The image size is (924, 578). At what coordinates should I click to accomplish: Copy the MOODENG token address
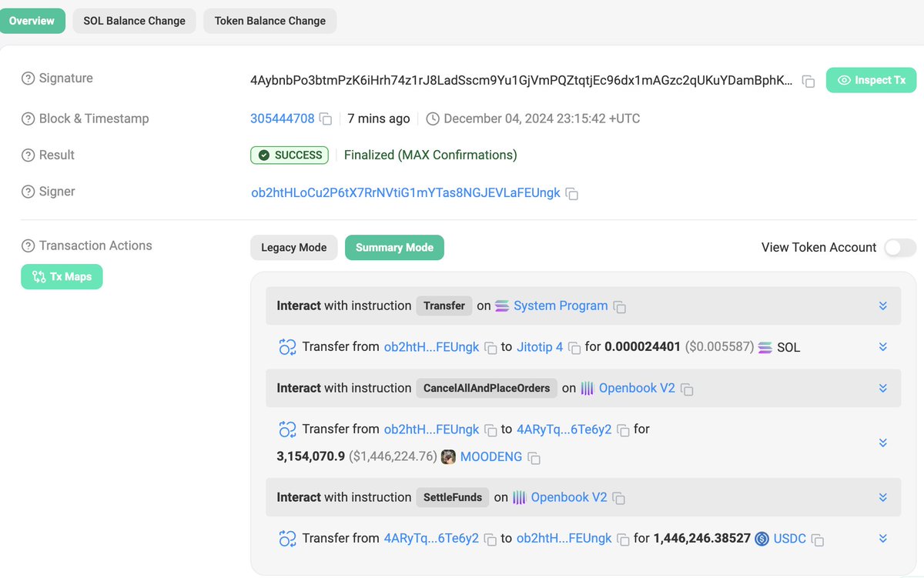pyautogui.click(x=534, y=458)
